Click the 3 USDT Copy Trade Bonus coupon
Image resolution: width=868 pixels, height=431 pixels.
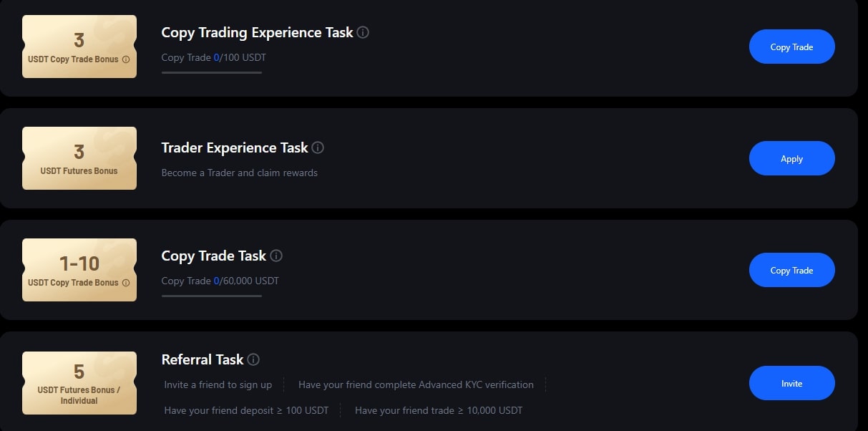(x=79, y=47)
